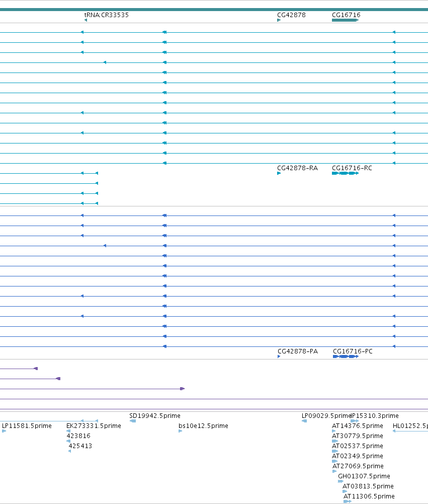Click the AT14376.5prime EST label
This screenshot has width=428, height=504.
358,425
